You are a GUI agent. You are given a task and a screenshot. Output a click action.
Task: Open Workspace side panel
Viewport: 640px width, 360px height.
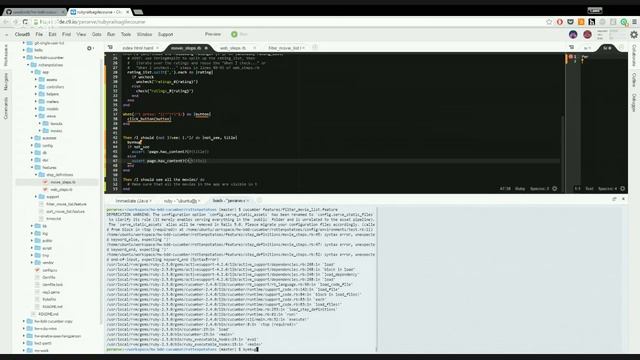[x=6, y=55]
